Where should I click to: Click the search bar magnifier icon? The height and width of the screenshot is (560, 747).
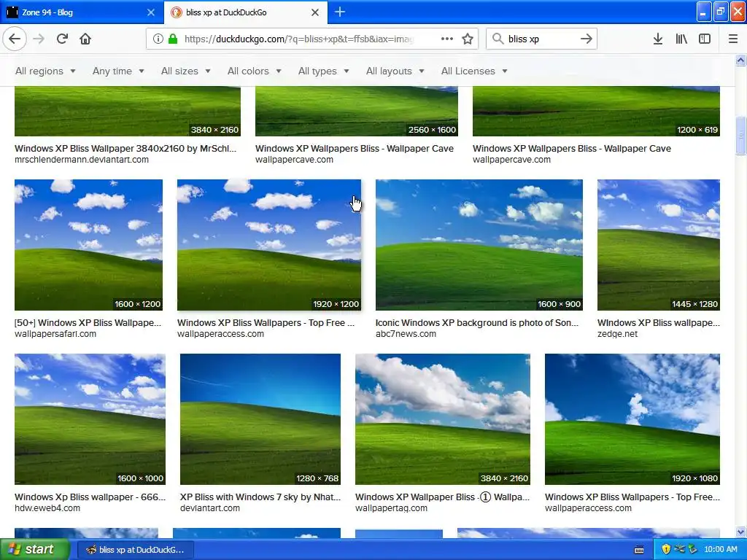[498, 39]
